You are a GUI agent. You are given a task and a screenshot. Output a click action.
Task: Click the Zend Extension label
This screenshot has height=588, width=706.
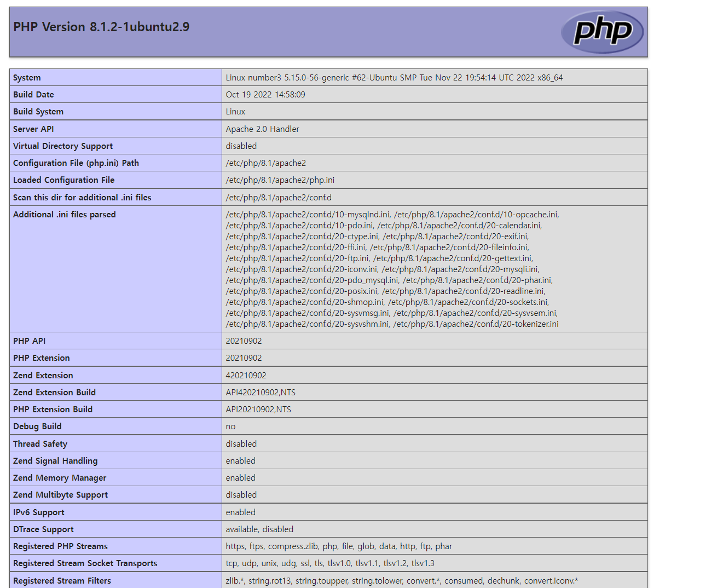point(43,376)
